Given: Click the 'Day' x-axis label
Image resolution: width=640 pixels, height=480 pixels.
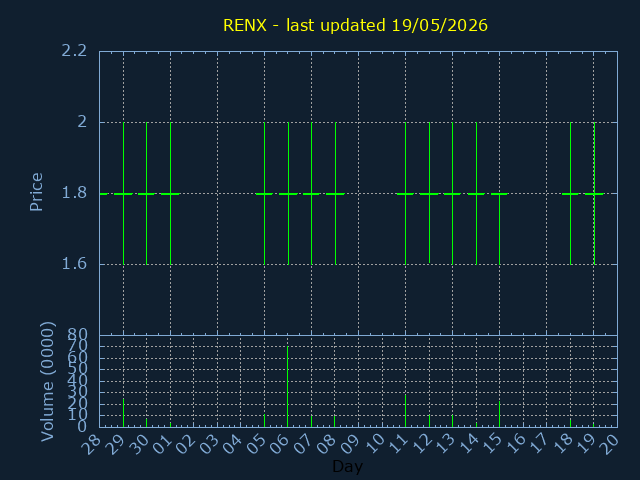Looking at the screenshot, I should (x=347, y=467).
